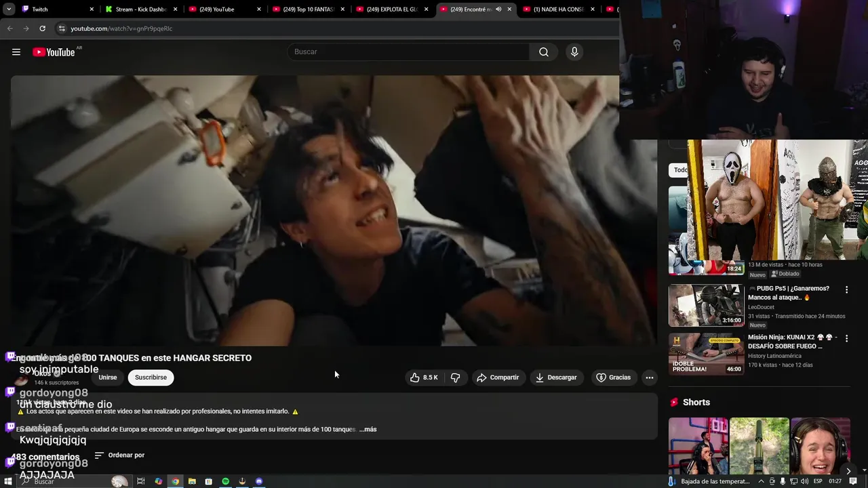The image size is (868, 488).
Task: Go back with the browser back arrow
Action: pos(9,28)
